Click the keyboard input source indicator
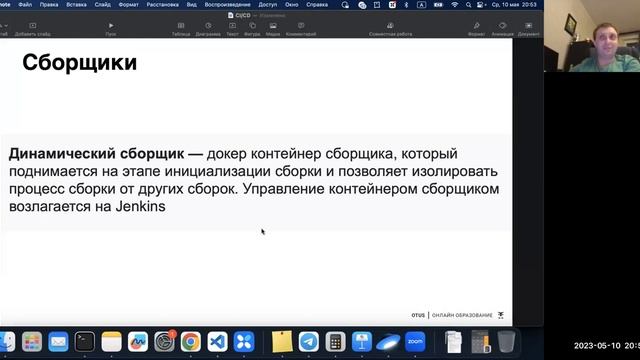Viewport: 640px width, 360px height. [x=421, y=5]
